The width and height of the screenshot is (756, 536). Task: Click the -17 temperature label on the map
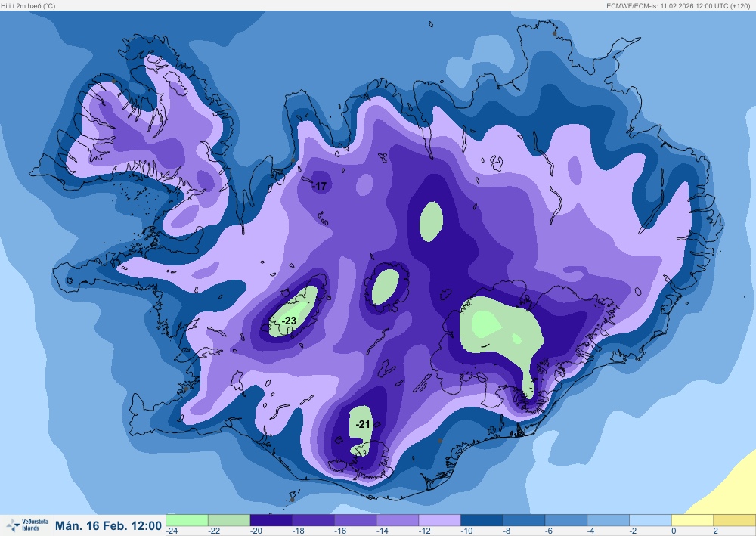pyautogui.click(x=320, y=186)
